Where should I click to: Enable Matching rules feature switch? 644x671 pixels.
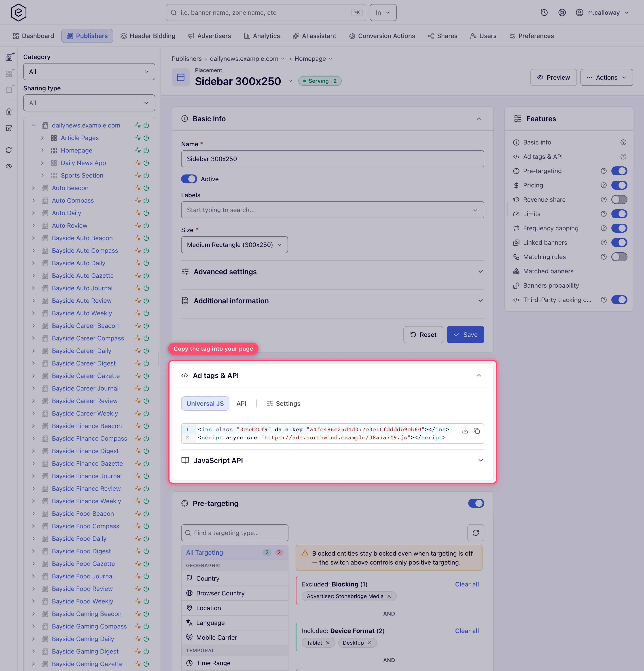tap(619, 257)
